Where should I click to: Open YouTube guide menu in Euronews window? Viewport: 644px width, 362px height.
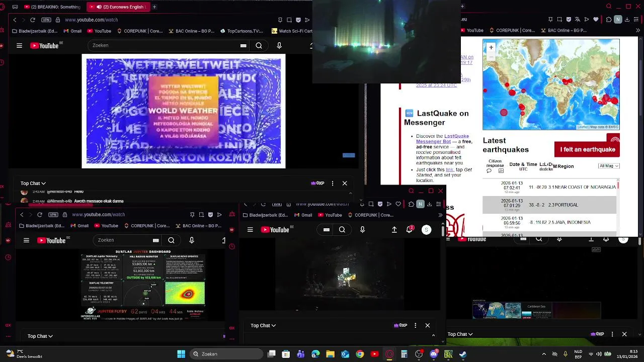point(19,45)
